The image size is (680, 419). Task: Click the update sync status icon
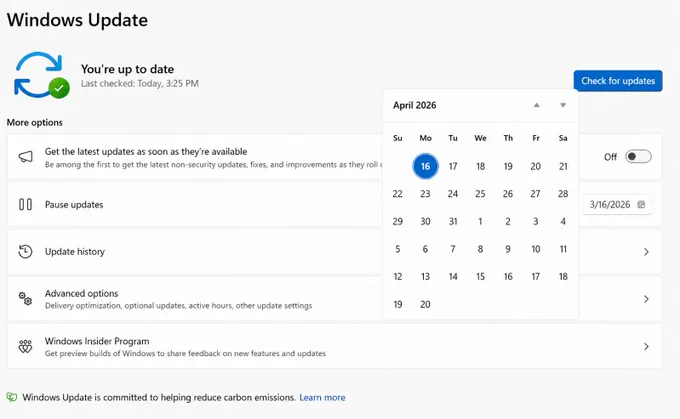pos(41,75)
